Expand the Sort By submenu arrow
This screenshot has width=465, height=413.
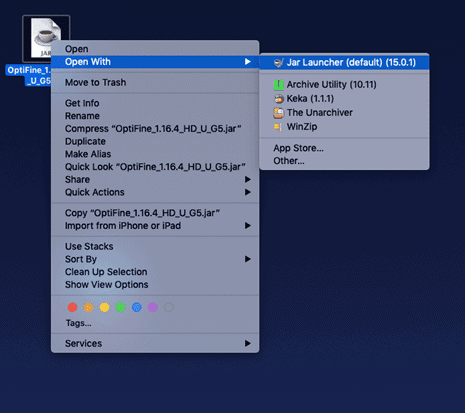pyautogui.click(x=248, y=259)
